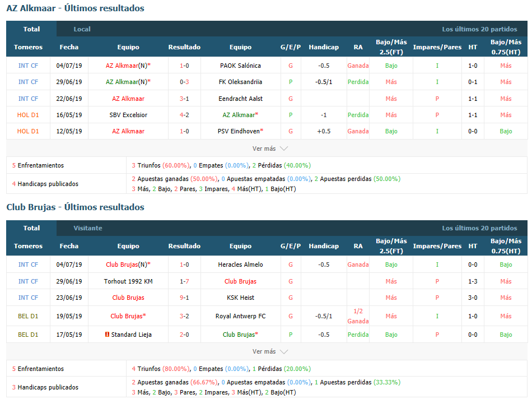
Task: Expand Ver más below the AZ Alkmaar table
Action: click(x=270, y=149)
